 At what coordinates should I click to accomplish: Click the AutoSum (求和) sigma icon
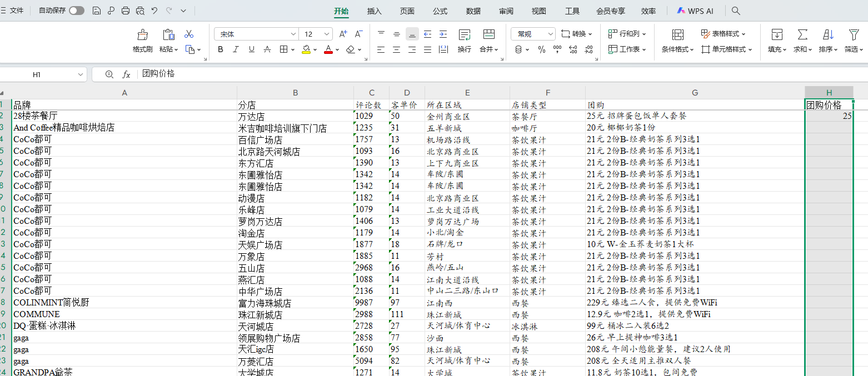point(802,34)
